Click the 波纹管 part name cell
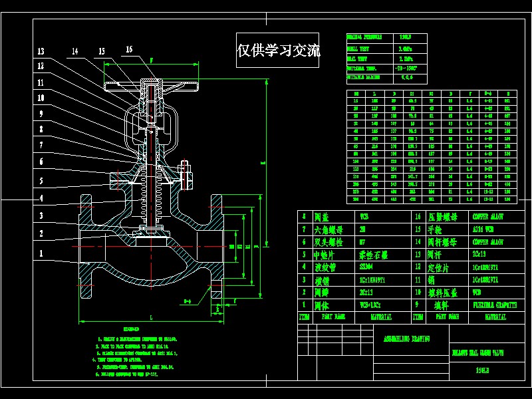Viewport: 532px width, 399px height. (325, 267)
